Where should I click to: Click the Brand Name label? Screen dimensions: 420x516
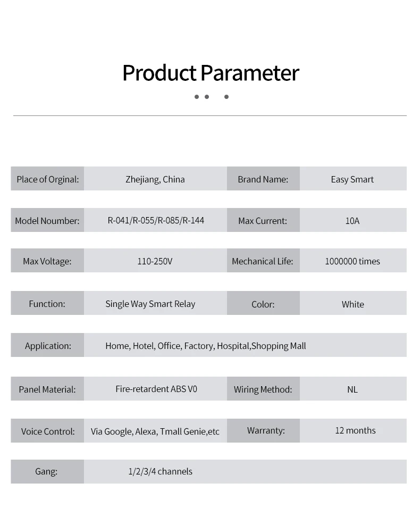(x=263, y=179)
